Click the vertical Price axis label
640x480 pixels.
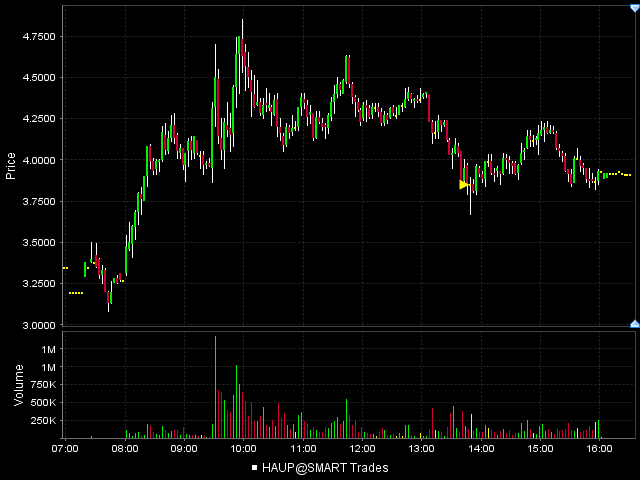[11, 165]
